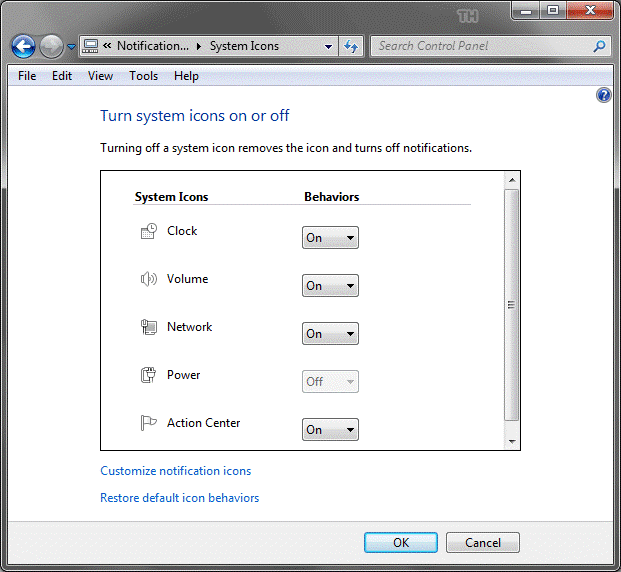Click the Control Panel icon in address bar
Image resolution: width=621 pixels, height=572 pixels.
(x=90, y=46)
